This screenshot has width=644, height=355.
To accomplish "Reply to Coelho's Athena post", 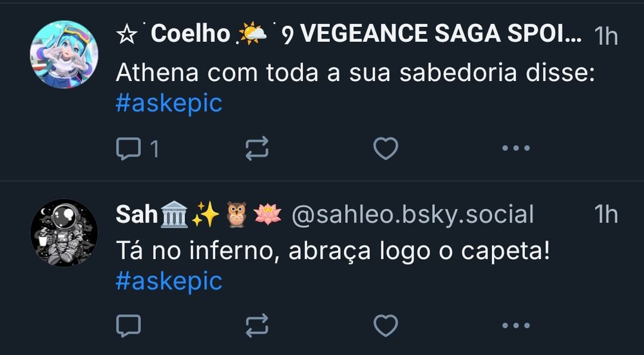I will click(x=129, y=149).
